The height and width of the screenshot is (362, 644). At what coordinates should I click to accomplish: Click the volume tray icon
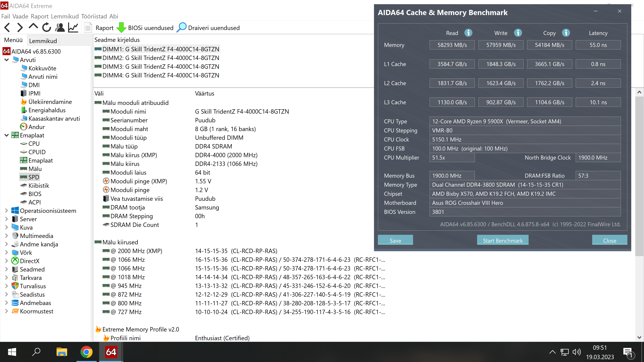577,352
